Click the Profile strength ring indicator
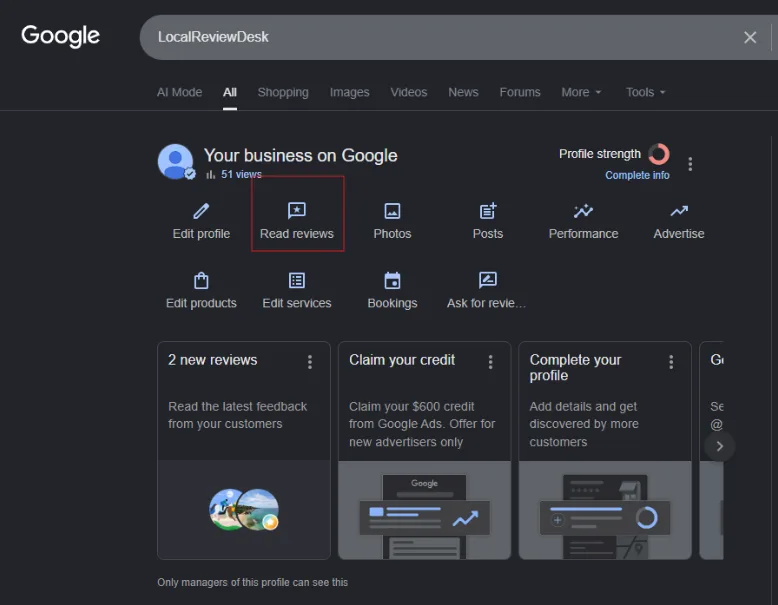Screen dimensions: 778x605 658,154
